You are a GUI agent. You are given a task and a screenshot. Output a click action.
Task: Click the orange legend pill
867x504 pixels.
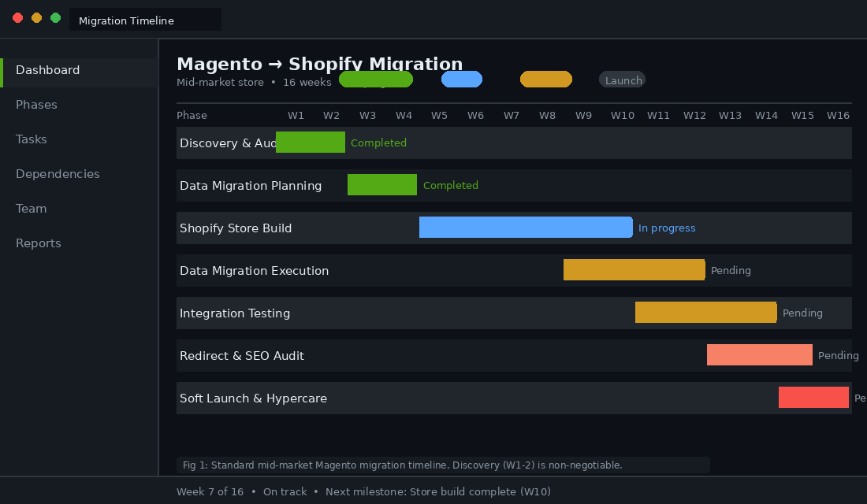pos(546,80)
